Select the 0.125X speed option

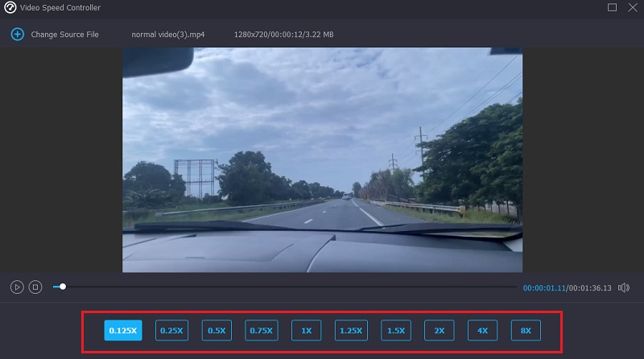(x=123, y=330)
